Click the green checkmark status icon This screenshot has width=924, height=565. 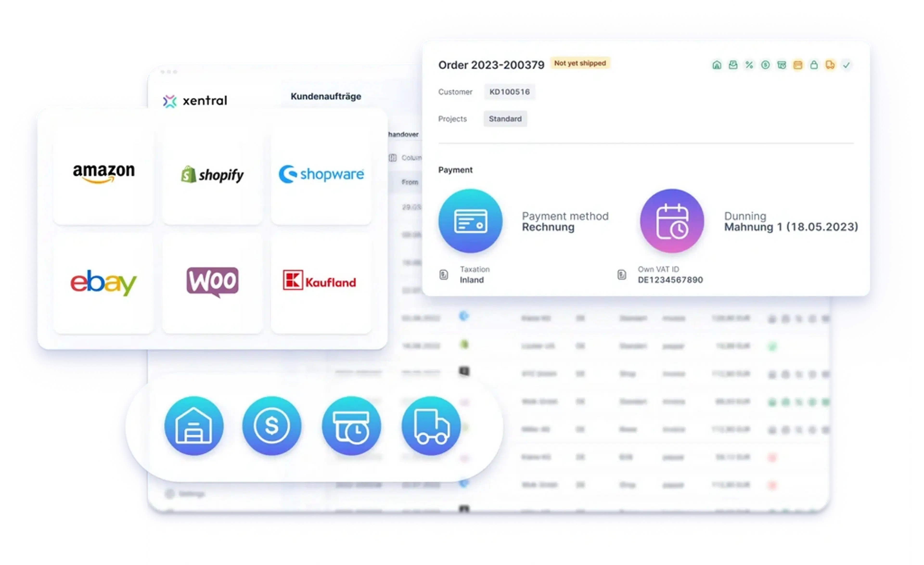[x=846, y=65]
